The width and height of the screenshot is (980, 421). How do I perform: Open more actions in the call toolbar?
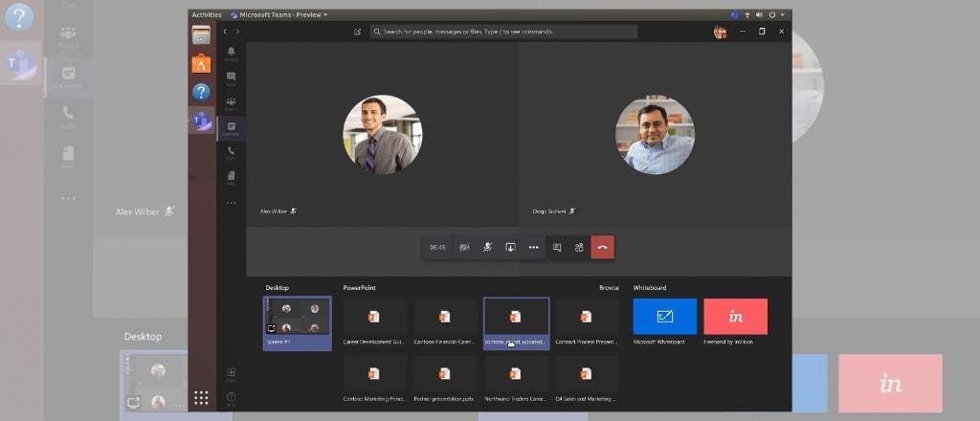[x=533, y=248]
